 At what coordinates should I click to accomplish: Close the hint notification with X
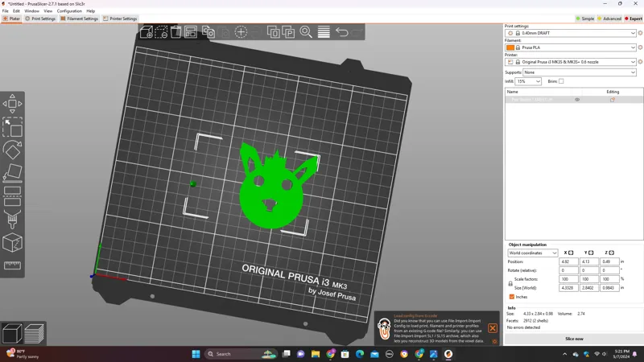[493, 328]
